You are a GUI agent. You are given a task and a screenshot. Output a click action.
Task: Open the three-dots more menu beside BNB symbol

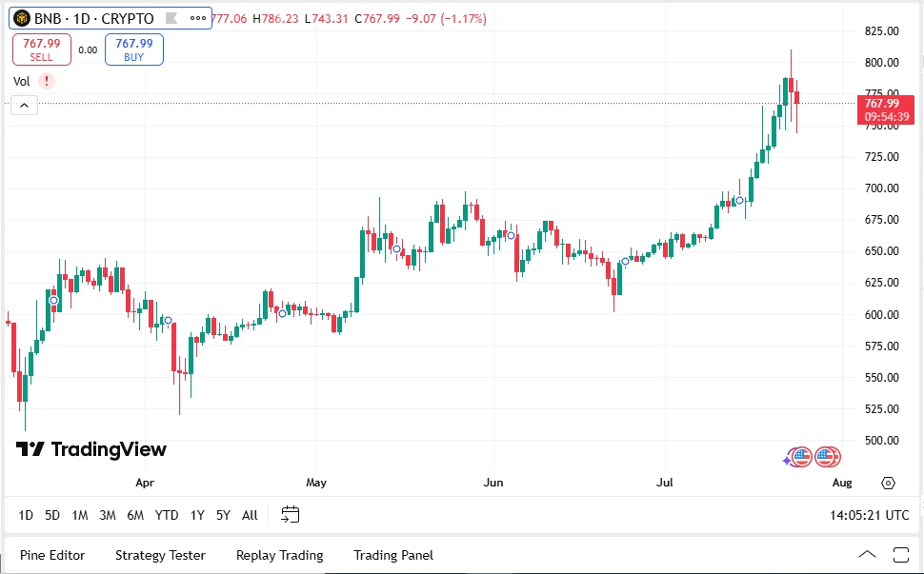(x=198, y=18)
